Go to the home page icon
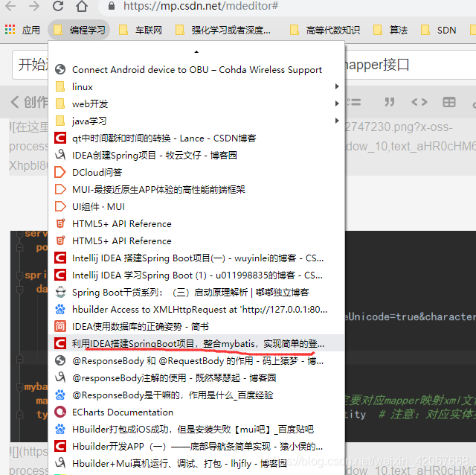 pyautogui.click(x=82, y=6)
